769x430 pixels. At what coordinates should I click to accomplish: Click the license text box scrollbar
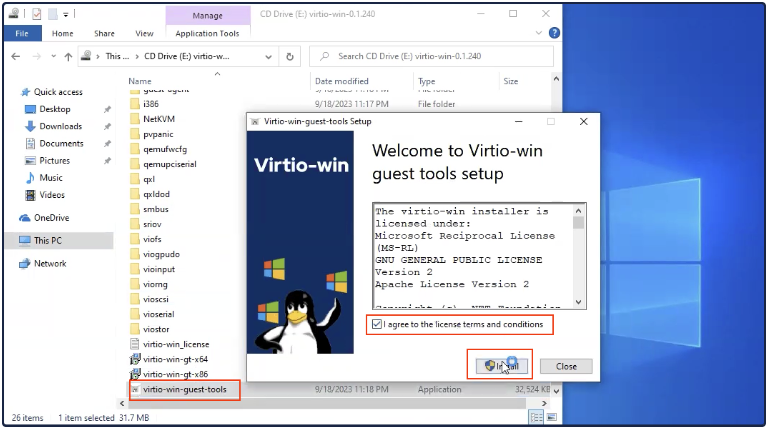pos(579,256)
